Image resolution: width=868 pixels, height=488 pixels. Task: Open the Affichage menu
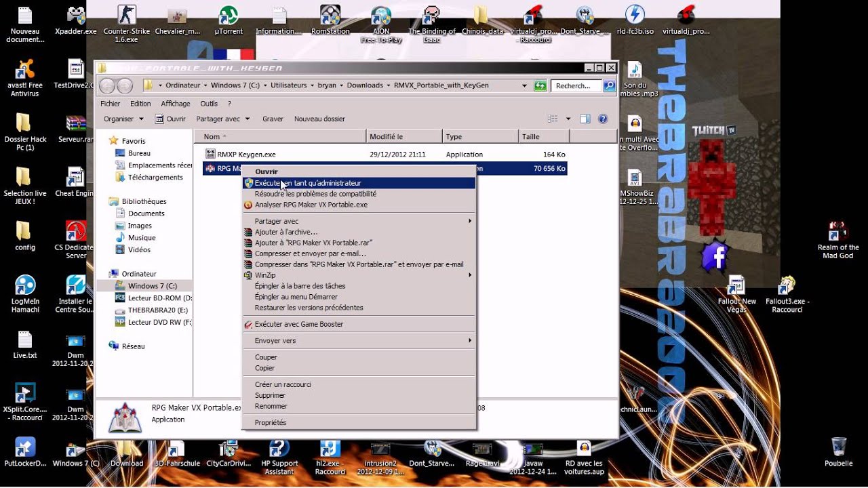click(x=176, y=104)
